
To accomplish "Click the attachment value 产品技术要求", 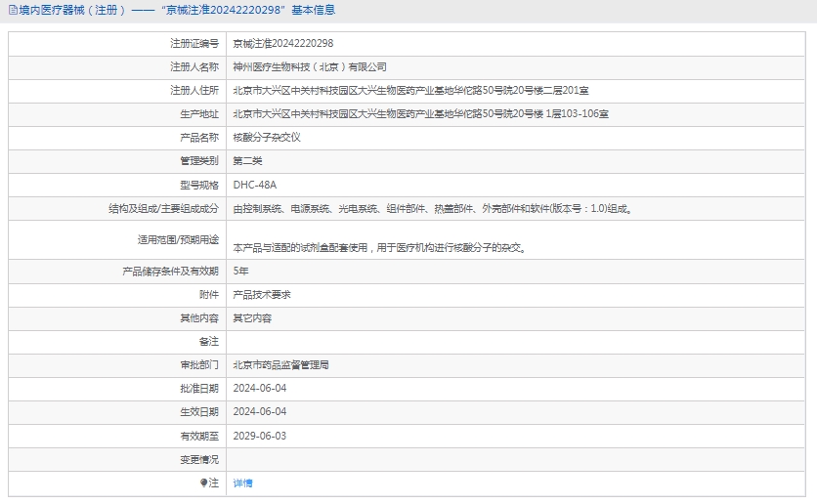I will (x=262, y=294).
